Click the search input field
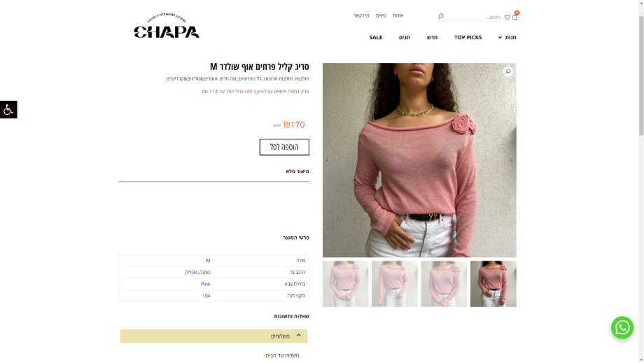The width and height of the screenshot is (644, 363). 474,17
